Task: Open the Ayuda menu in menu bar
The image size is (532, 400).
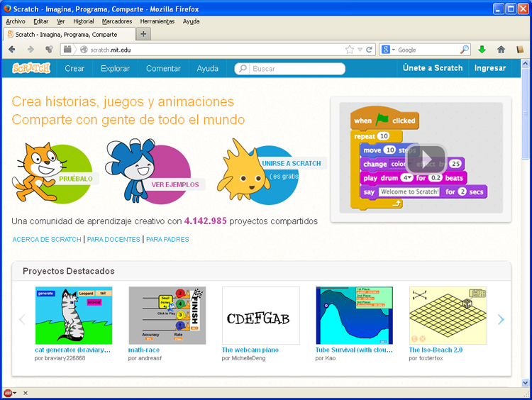Action: pos(191,21)
